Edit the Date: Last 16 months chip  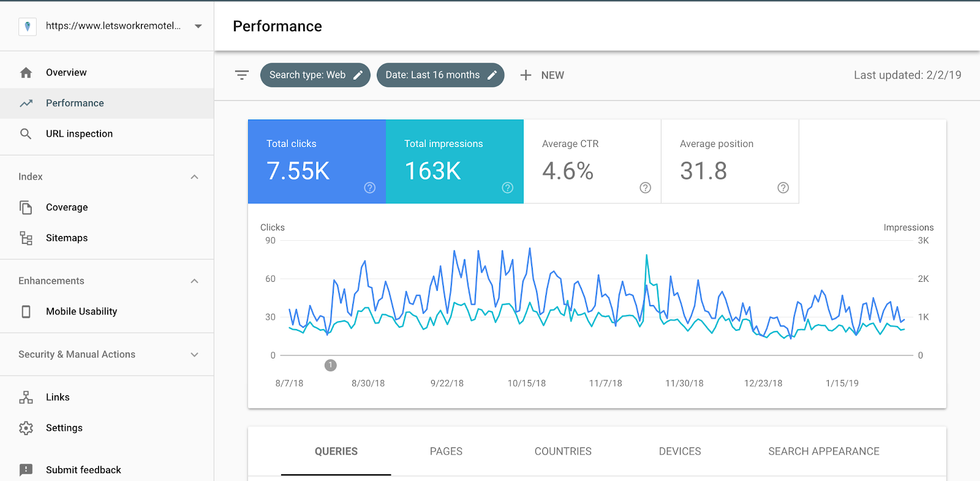coord(440,75)
